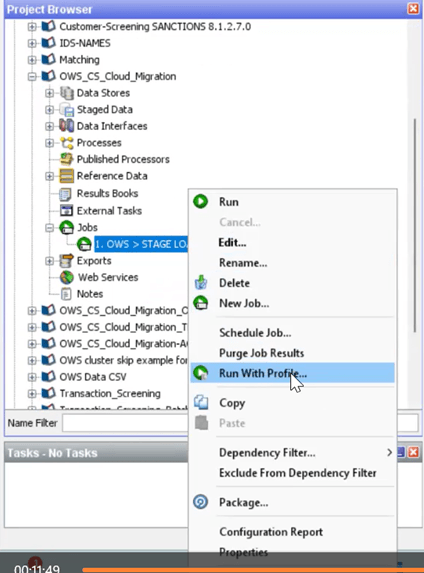Expand the OWS Data CSV project node
This screenshot has height=573, width=424.
click(x=32, y=377)
